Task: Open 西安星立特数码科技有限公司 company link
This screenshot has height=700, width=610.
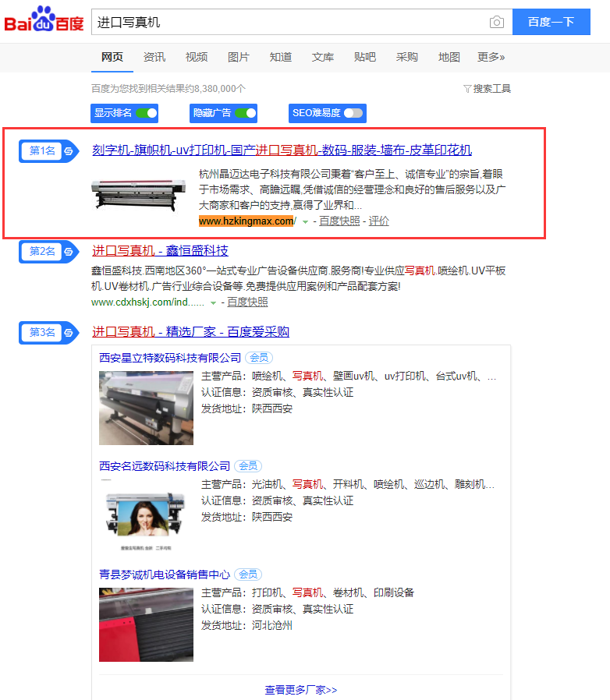Action: (170, 358)
